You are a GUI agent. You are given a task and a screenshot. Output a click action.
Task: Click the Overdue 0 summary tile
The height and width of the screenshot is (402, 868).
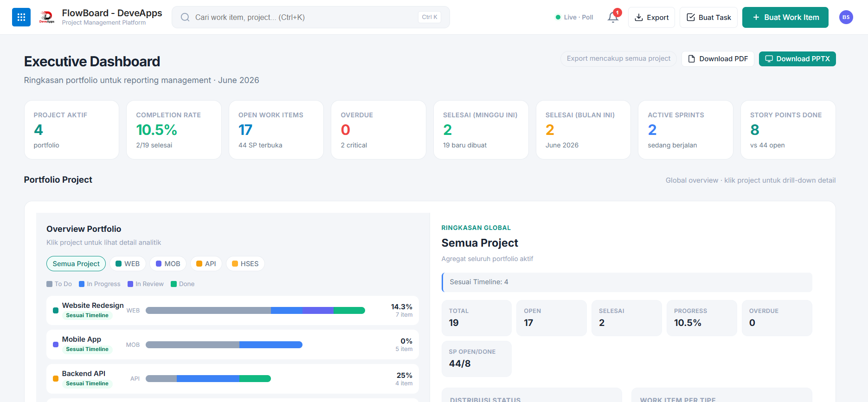(x=777, y=318)
